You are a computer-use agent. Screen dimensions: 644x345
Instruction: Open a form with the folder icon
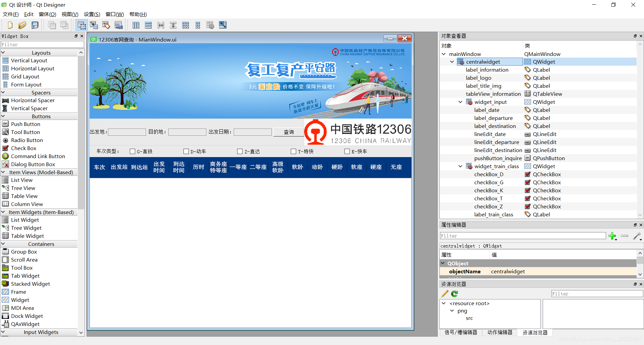coord(22,25)
